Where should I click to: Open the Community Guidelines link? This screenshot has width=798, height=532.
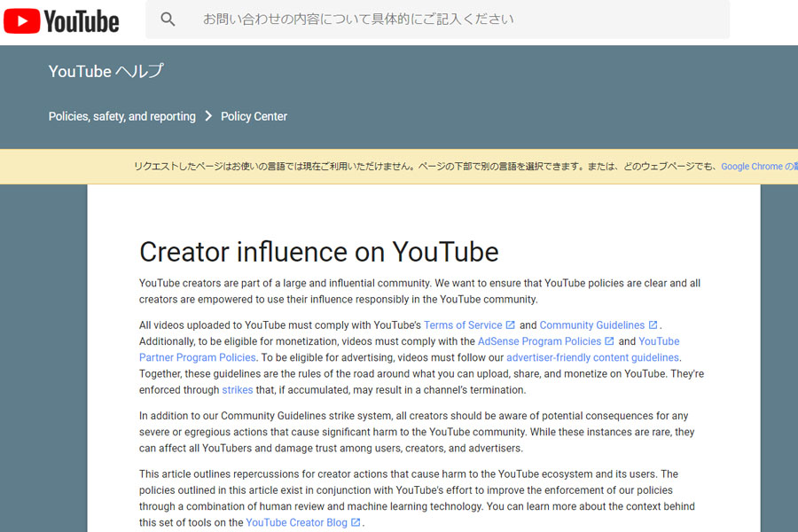(x=592, y=325)
